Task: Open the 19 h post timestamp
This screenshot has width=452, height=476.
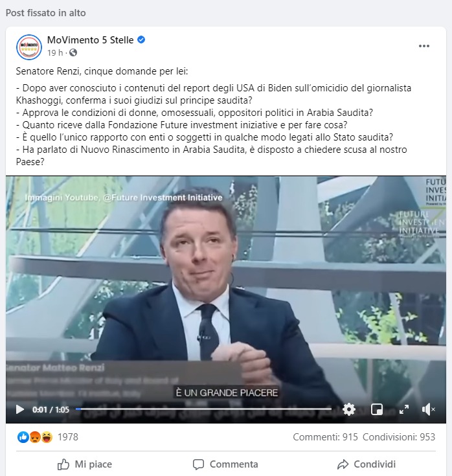Action: coord(55,53)
